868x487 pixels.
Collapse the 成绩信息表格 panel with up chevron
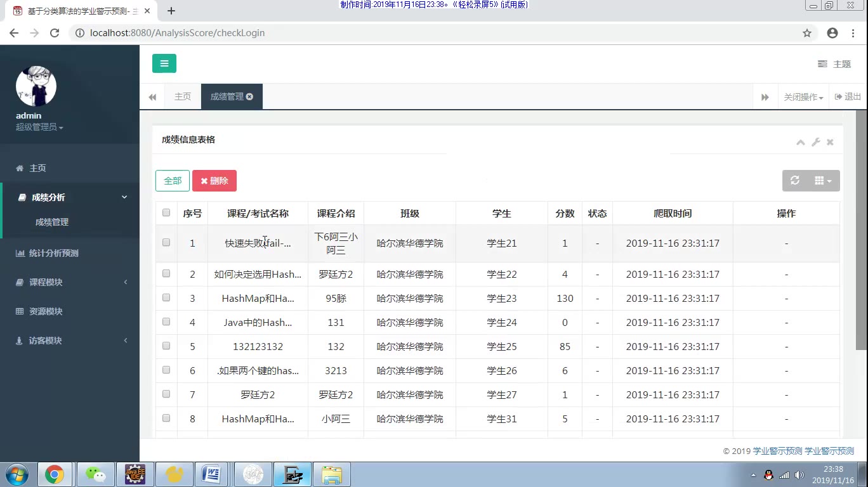pyautogui.click(x=801, y=142)
